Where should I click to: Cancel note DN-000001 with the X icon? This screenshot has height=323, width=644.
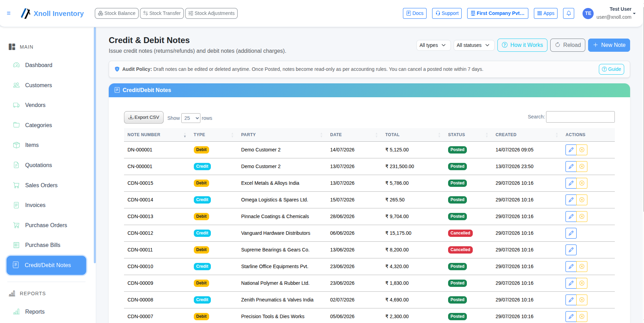(x=582, y=150)
